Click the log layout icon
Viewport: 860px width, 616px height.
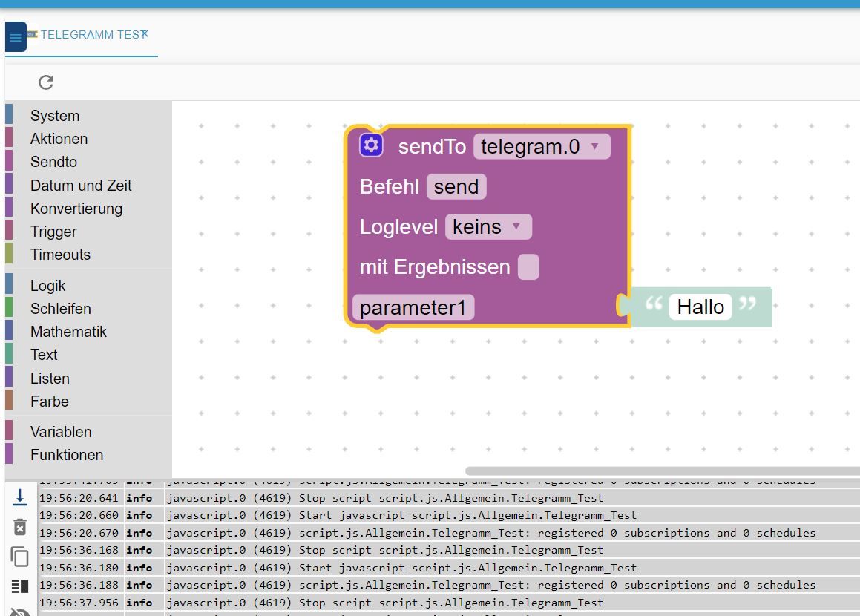pyautogui.click(x=20, y=586)
